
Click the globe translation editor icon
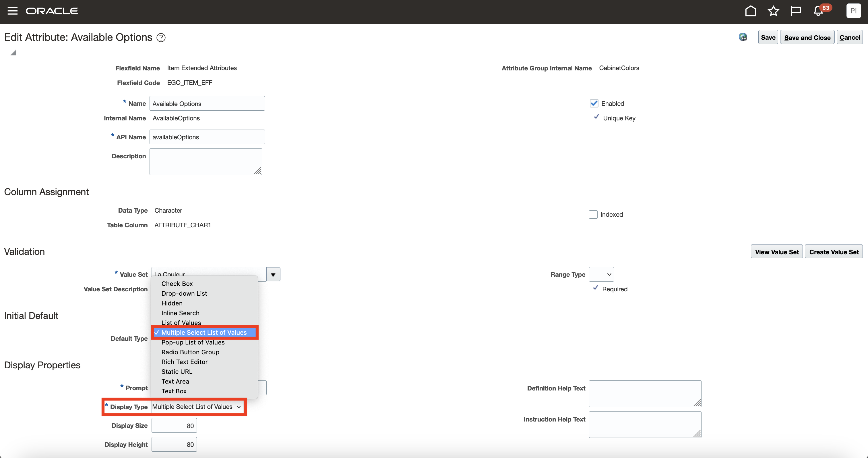pos(743,37)
